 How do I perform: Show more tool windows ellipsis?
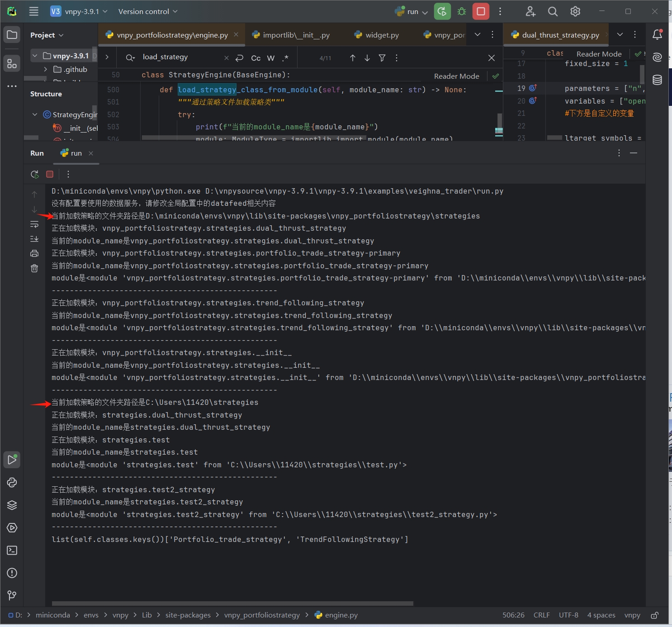[12, 86]
